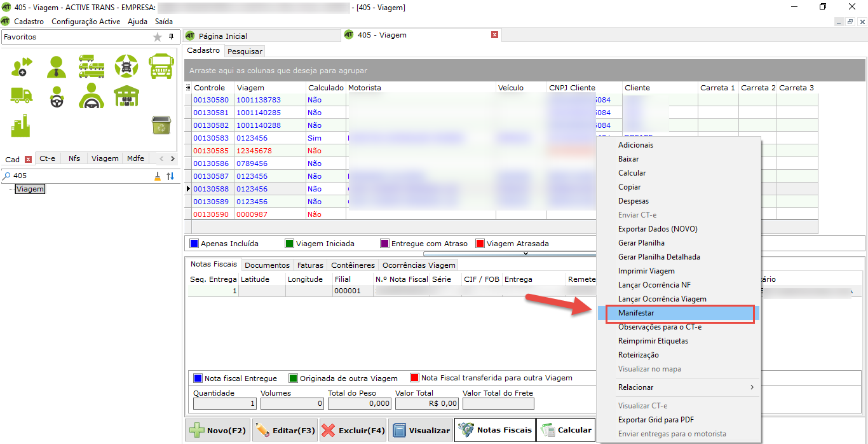Click the Excluir(F4) button
Screen dimensions: 868x444
(x=353, y=431)
